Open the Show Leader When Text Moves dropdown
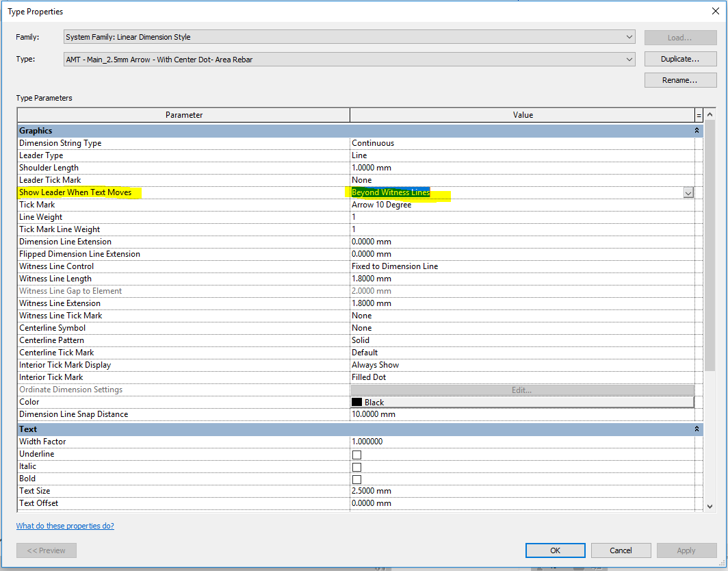This screenshot has height=571, width=728. coord(688,192)
